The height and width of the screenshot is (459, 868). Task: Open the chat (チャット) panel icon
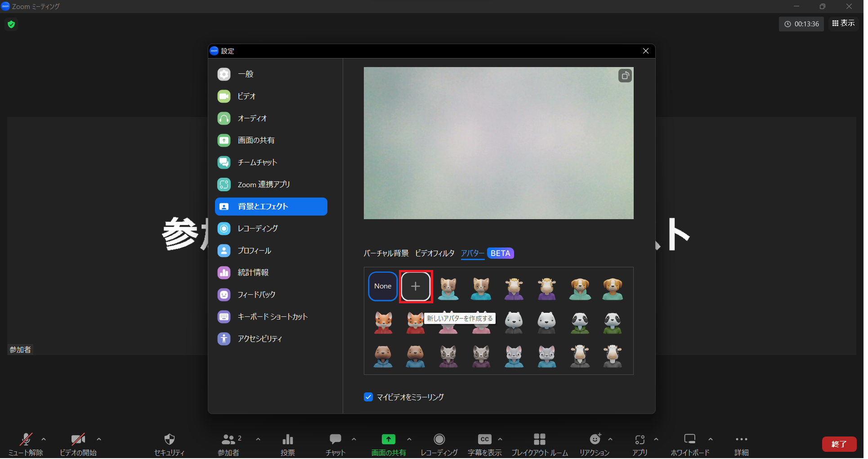335,440
